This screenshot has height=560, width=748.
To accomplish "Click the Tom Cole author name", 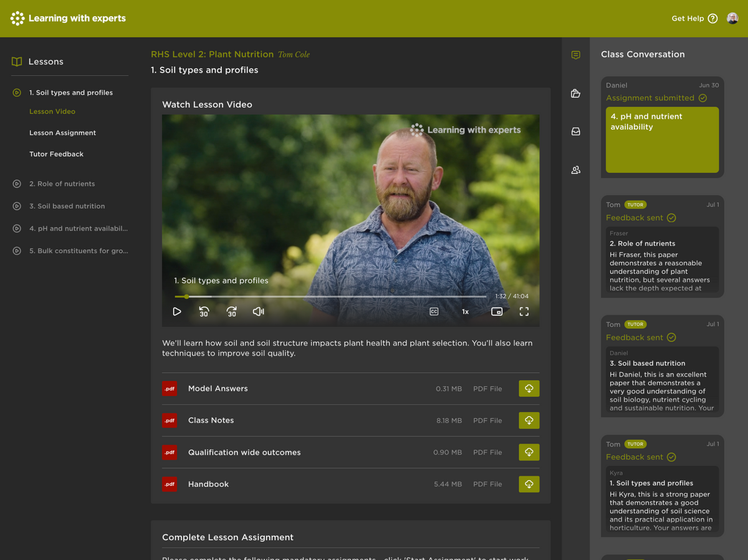I will [x=294, y=55].
